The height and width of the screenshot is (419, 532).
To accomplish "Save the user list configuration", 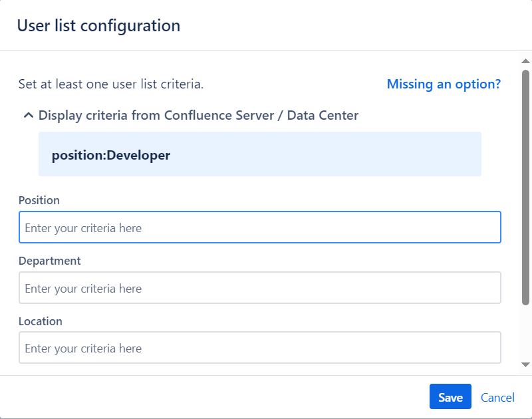I will [450, 396].
